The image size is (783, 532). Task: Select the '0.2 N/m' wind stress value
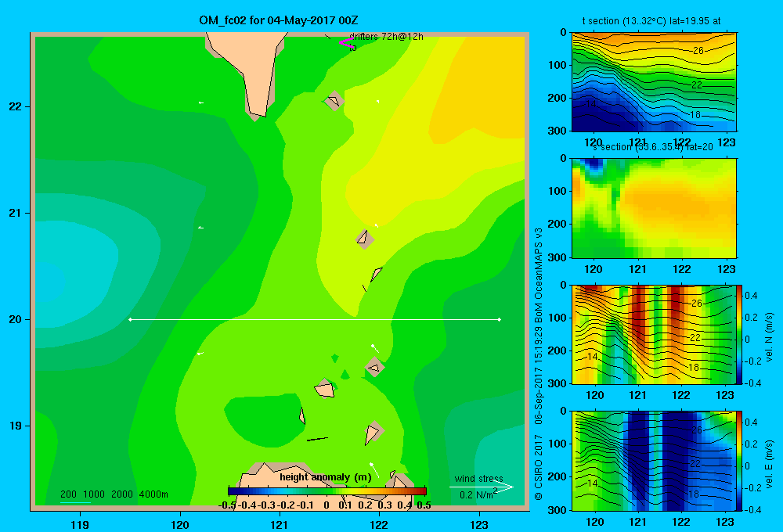tap(476, 495)
